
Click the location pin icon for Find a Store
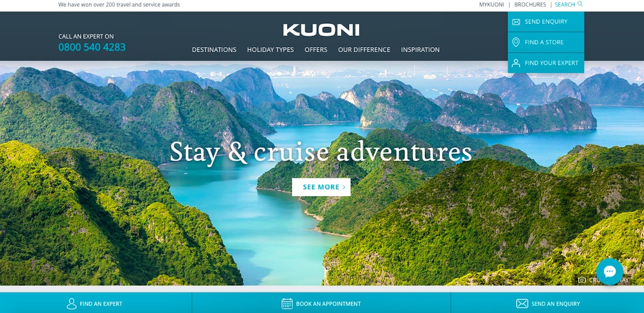[516, 42]
